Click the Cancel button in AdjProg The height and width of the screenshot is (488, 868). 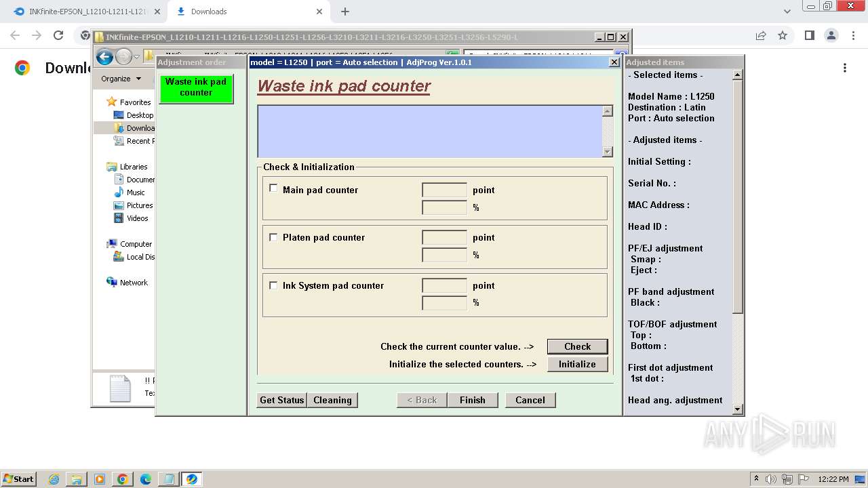pos(530,400)
